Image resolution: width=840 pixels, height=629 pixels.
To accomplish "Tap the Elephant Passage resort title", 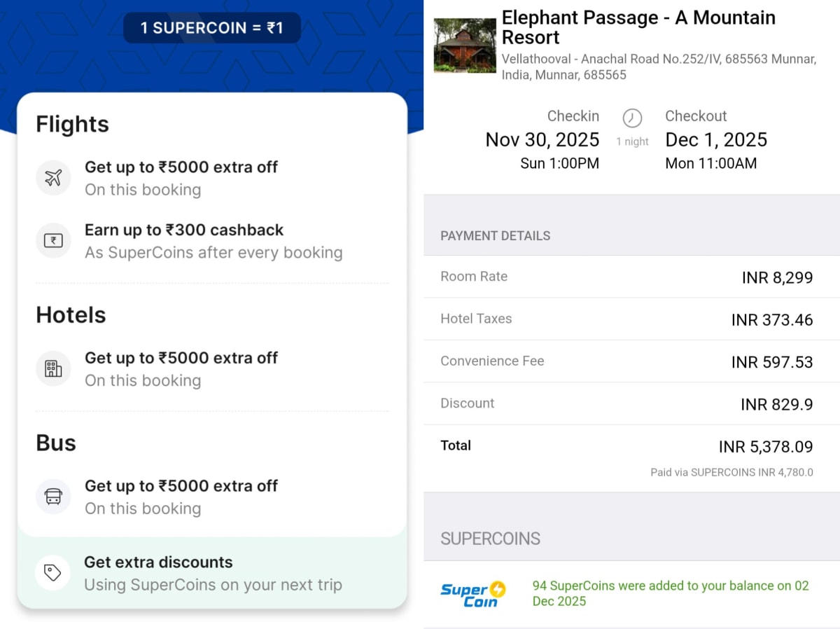I will coord(638,27).
